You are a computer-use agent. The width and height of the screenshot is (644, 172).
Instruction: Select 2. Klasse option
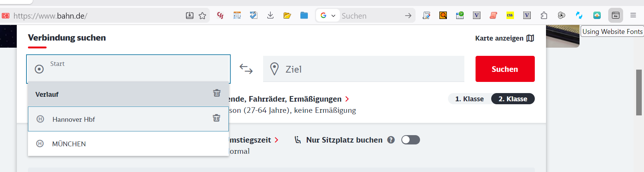[x=513, y=99]
